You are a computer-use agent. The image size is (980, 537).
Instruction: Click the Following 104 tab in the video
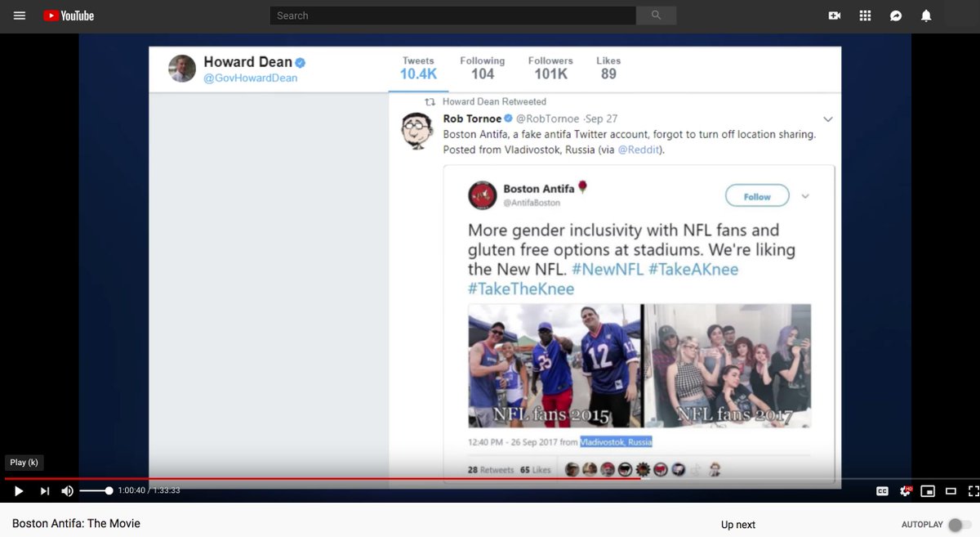(x=483, y=68)
